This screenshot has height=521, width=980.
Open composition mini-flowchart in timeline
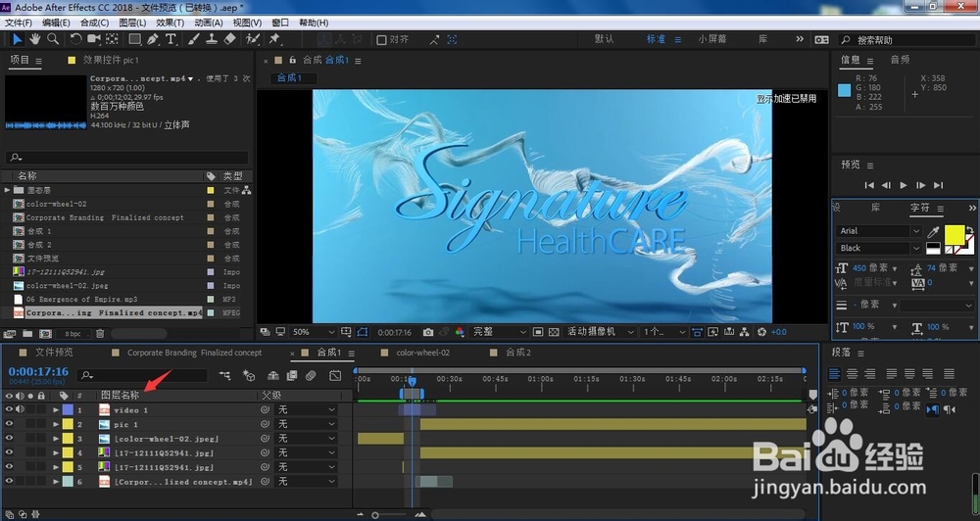[x=224, y=375]
